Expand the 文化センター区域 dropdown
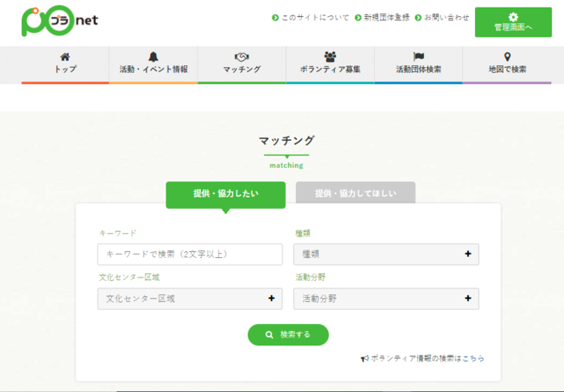 coord(189,299)
